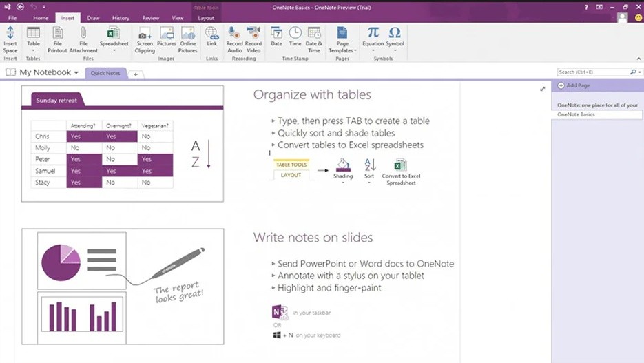This screenshot has width=644, height=363.
Task: Click the Undo arrow in title bar
Action: [x=33, y=7]
